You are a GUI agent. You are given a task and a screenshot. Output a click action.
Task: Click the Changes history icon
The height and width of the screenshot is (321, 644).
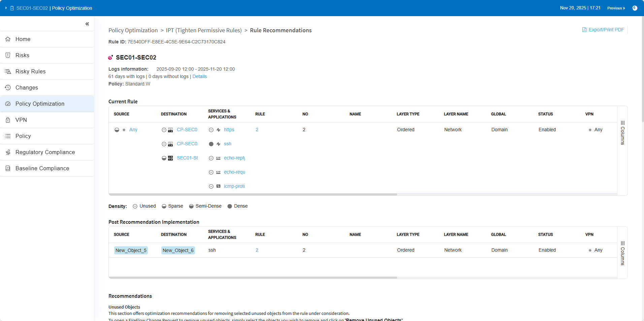coord(8,87)
